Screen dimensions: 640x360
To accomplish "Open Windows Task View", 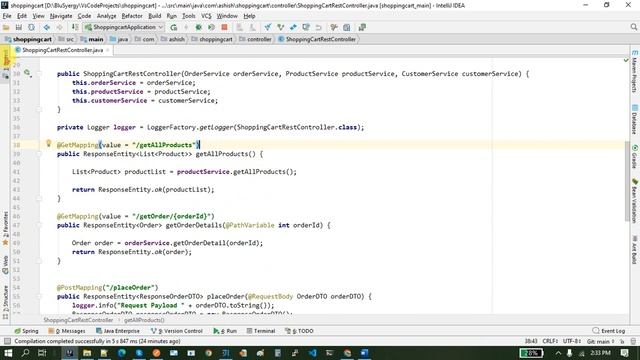I will pos(42,353).
